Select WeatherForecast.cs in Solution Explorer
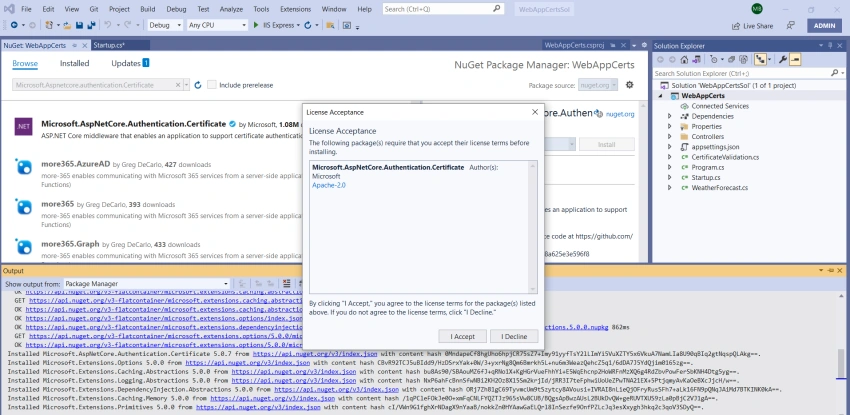 point(719,188)
